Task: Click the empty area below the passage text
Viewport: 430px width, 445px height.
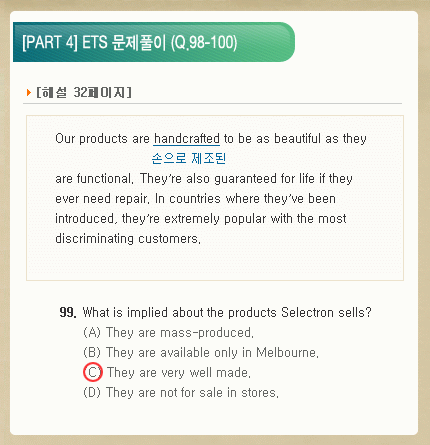Action: (x=215, y=263)
